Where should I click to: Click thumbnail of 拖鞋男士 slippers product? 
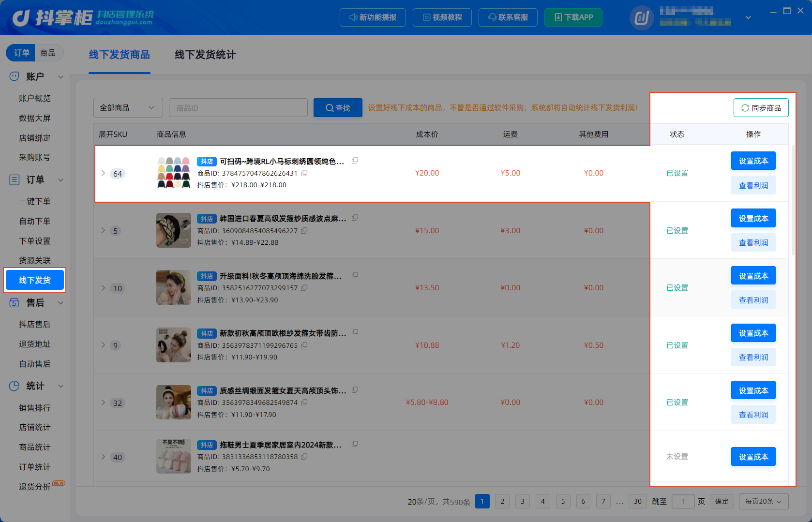(174, 456)
